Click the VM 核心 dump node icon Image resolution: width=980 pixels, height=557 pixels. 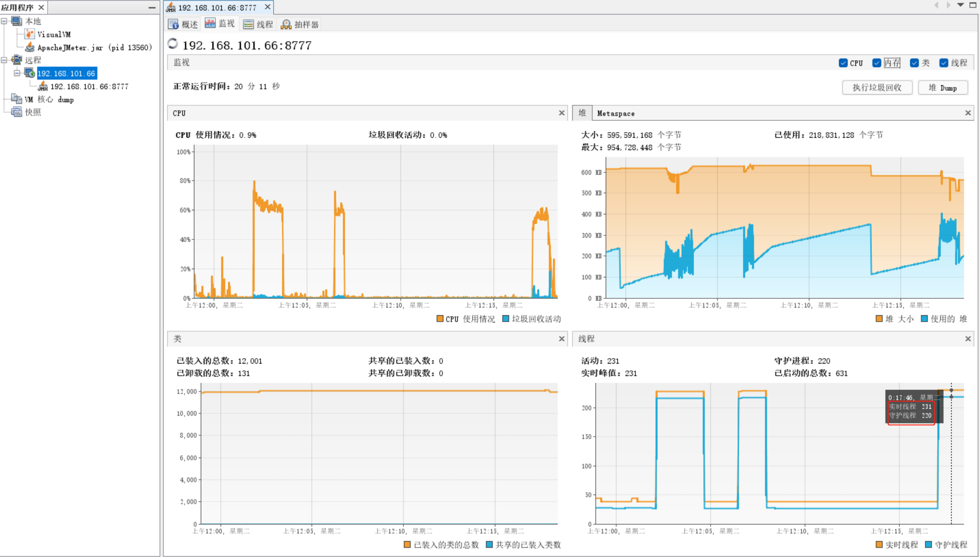point(16,99)
